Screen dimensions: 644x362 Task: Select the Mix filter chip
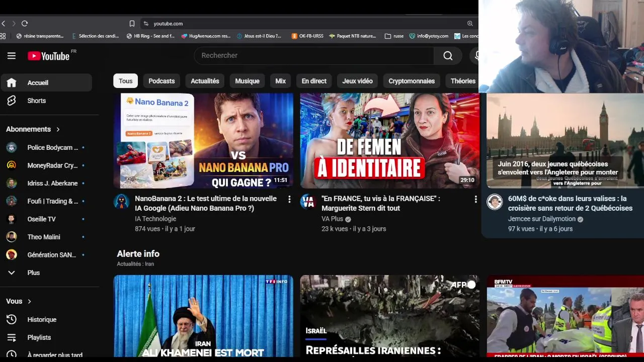point(281,81)
